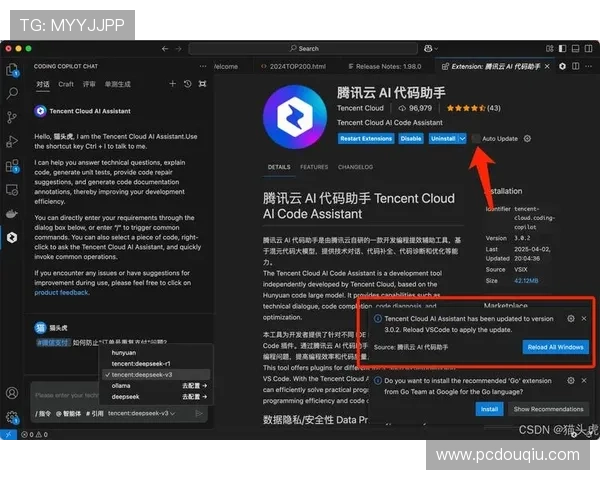The image size is (600, 480).
Task: Switch to the 单测生成 tab
Action: [118, 84]
